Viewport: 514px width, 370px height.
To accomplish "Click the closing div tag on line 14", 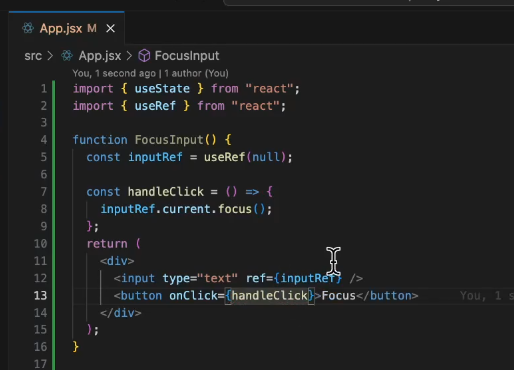I will 121,313.
